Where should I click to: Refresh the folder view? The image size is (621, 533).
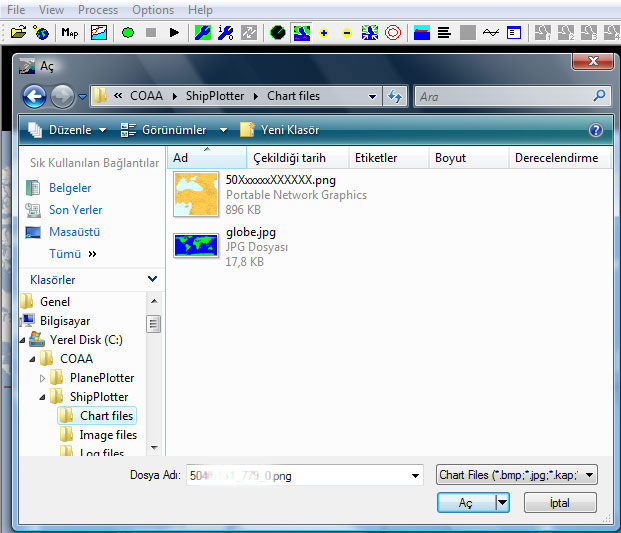[395, 96]
